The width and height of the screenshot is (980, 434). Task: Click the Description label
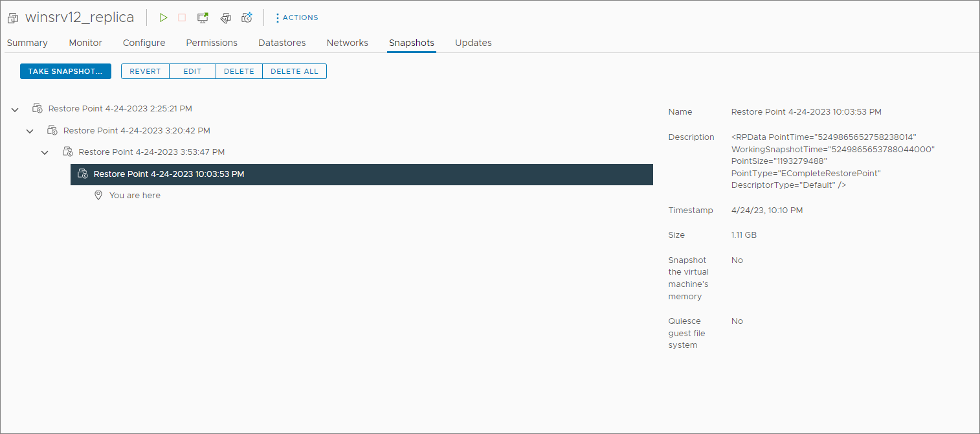691,137
